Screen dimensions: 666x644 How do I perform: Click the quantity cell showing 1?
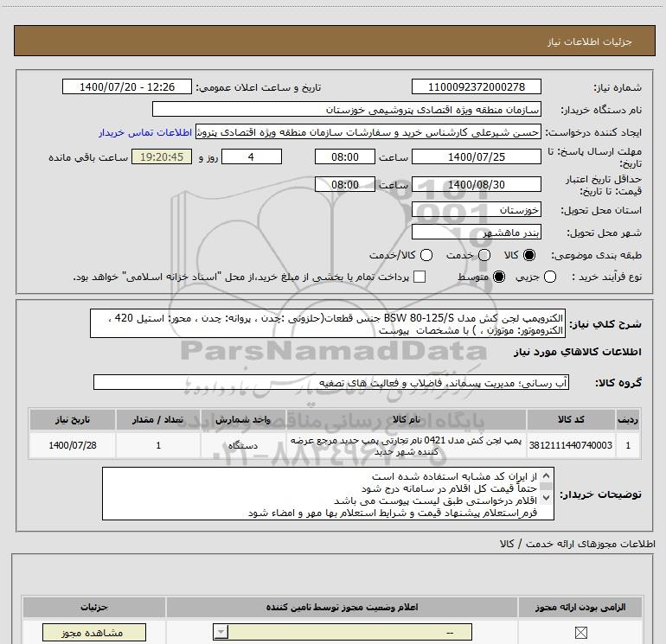click(x=158, y=445)
